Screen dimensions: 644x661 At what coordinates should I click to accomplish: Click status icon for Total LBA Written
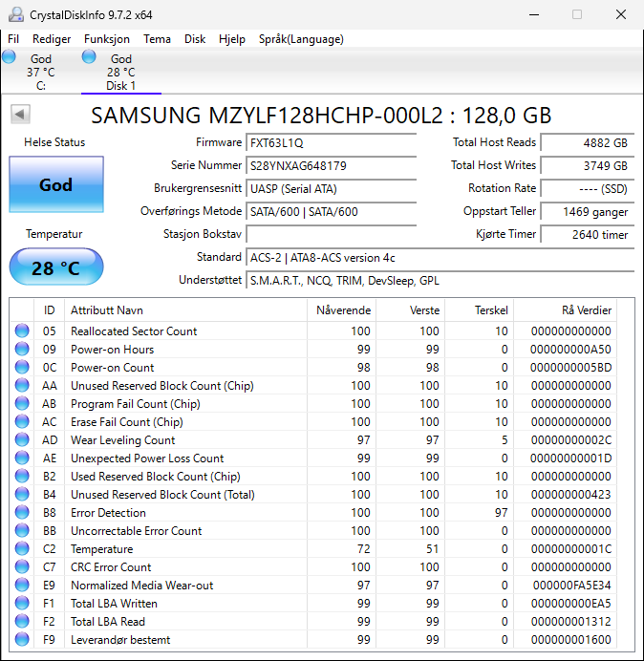tap(22, 603)
